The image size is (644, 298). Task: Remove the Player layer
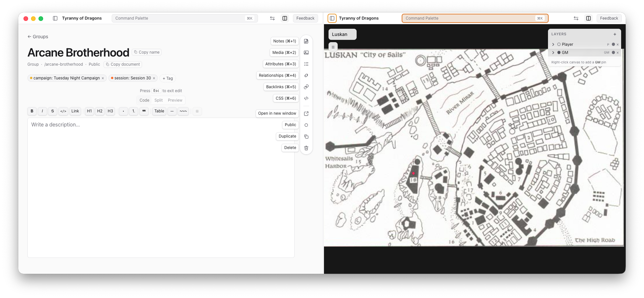tap(618, 44)
